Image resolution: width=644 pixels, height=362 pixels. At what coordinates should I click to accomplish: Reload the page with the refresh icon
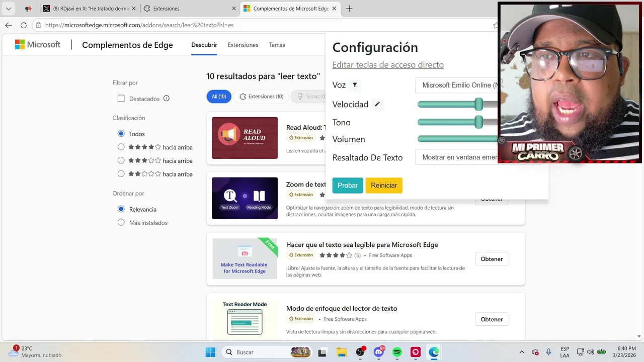coord(24,25)
